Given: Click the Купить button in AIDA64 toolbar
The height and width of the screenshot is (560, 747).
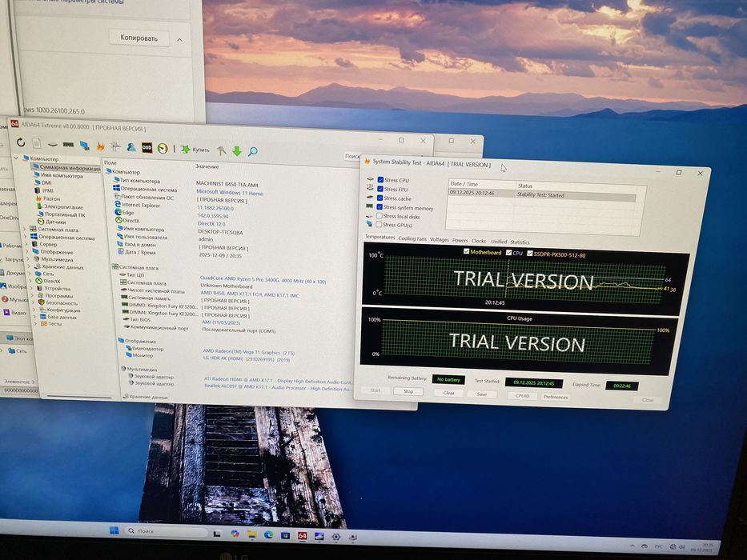Looking at the screenshot, I should pos(195,150).
